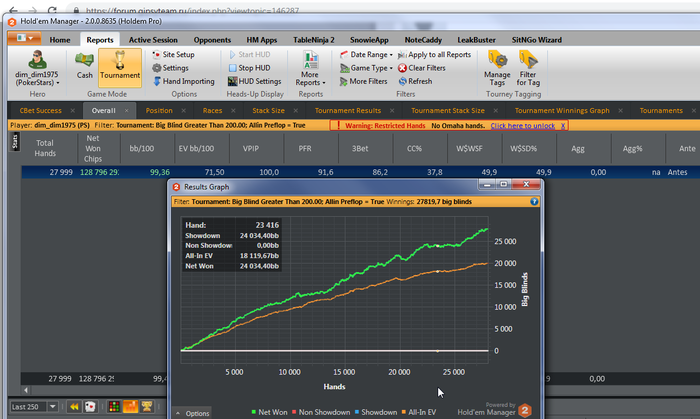Open HUD Settings
Viewport: 700px width, 419px height.
254,81
